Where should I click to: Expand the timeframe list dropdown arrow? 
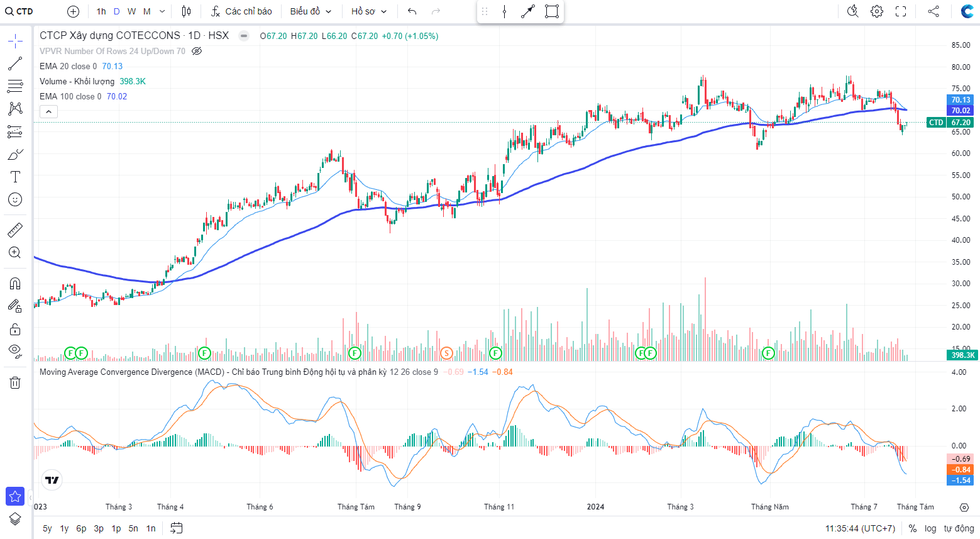162,11
